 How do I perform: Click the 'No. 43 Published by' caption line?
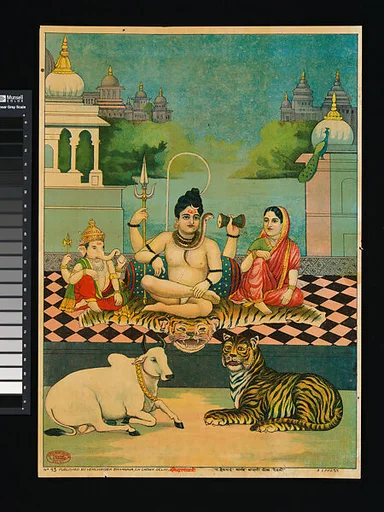coord(108,470)
